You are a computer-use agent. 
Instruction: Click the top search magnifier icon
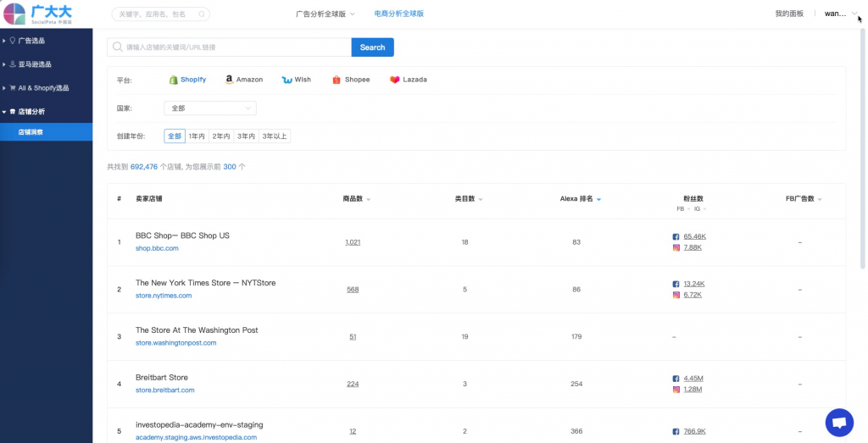202,14
